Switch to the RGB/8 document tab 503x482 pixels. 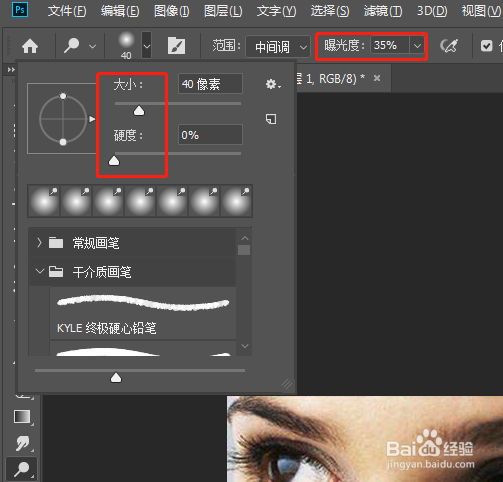coord(343,79)
